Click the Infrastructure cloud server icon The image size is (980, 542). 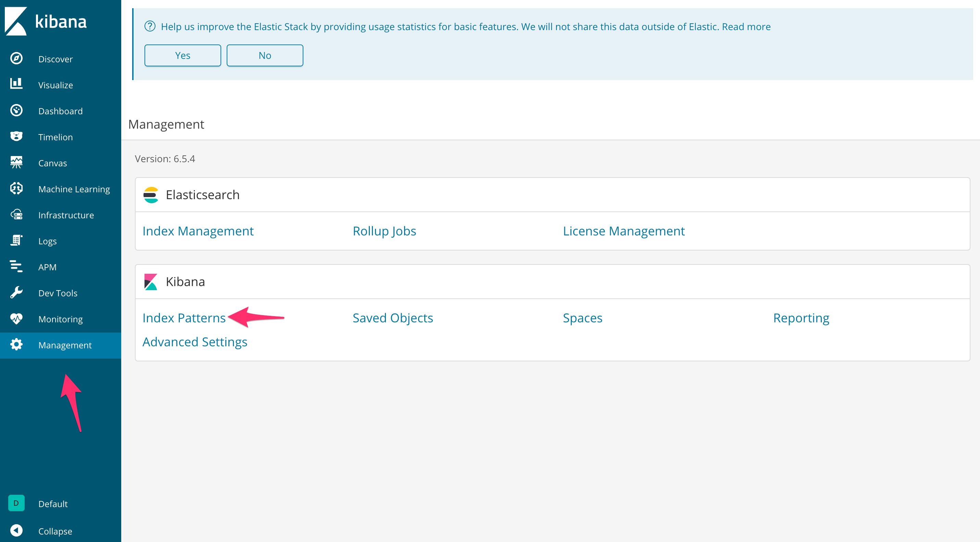(x=16, y=214)
